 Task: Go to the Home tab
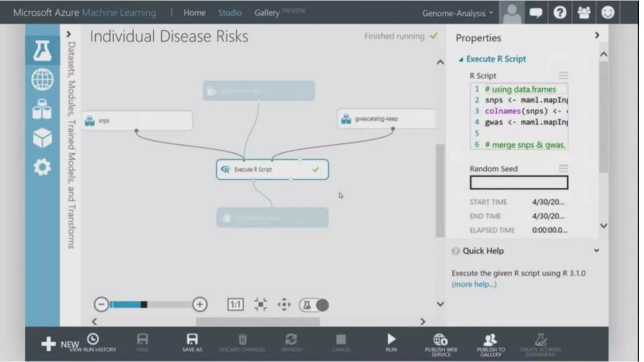(x=194, y=13)
